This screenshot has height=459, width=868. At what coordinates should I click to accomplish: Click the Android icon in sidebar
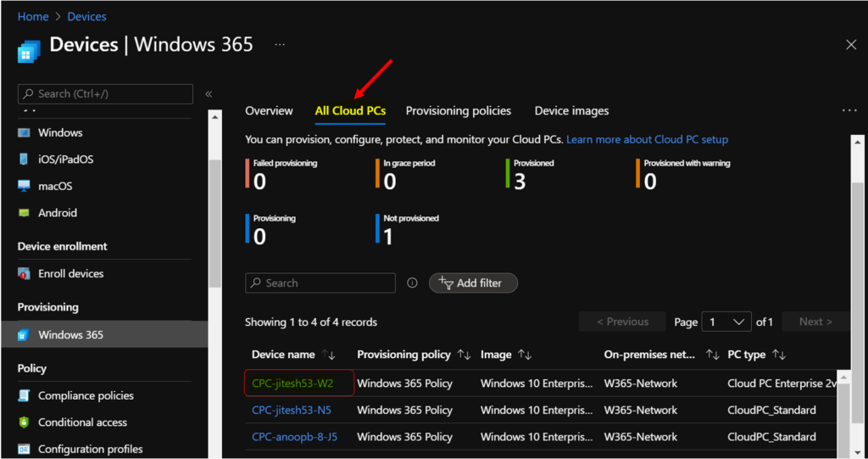(x=24, y=213)
